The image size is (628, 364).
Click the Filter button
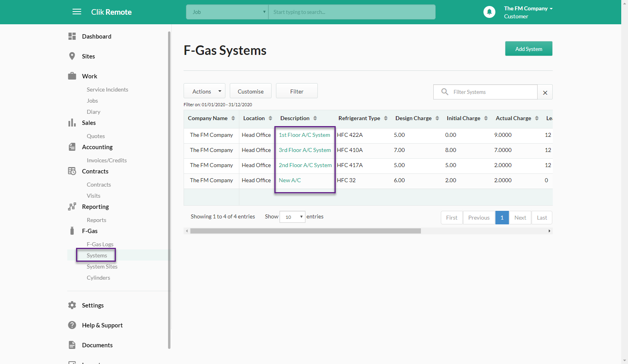point(297,91)
